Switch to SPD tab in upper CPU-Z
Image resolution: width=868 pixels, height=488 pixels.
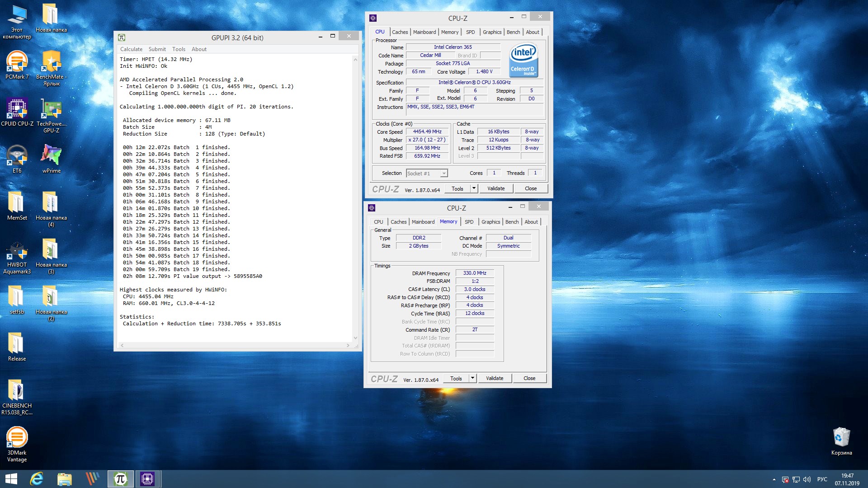[470, 32]
